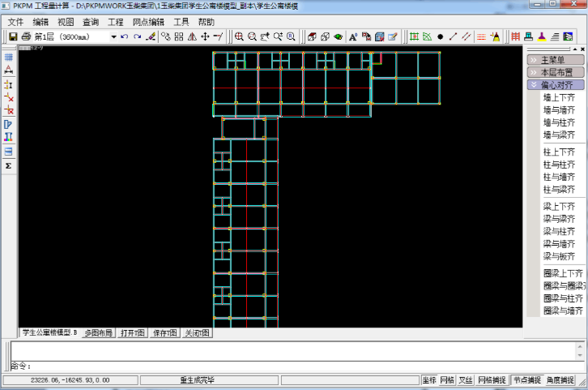Click the 墙上下齐 command
Screen dimensions: 588x390
pos(559,97)
